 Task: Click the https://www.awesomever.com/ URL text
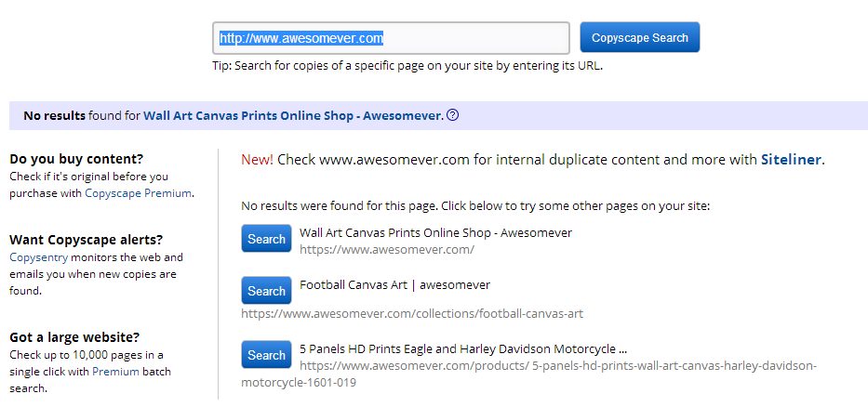[x=387, y=249]
